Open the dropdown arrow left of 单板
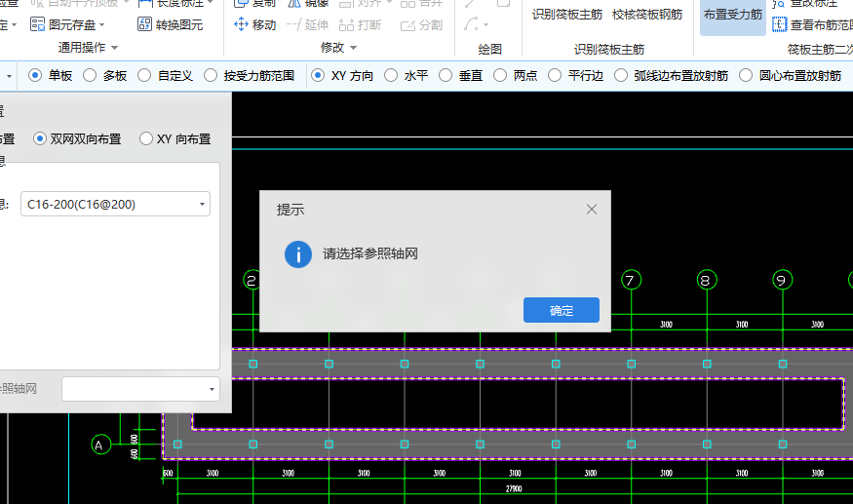The height and width of the screenshot is (504, 853). [x=9, y=76]
